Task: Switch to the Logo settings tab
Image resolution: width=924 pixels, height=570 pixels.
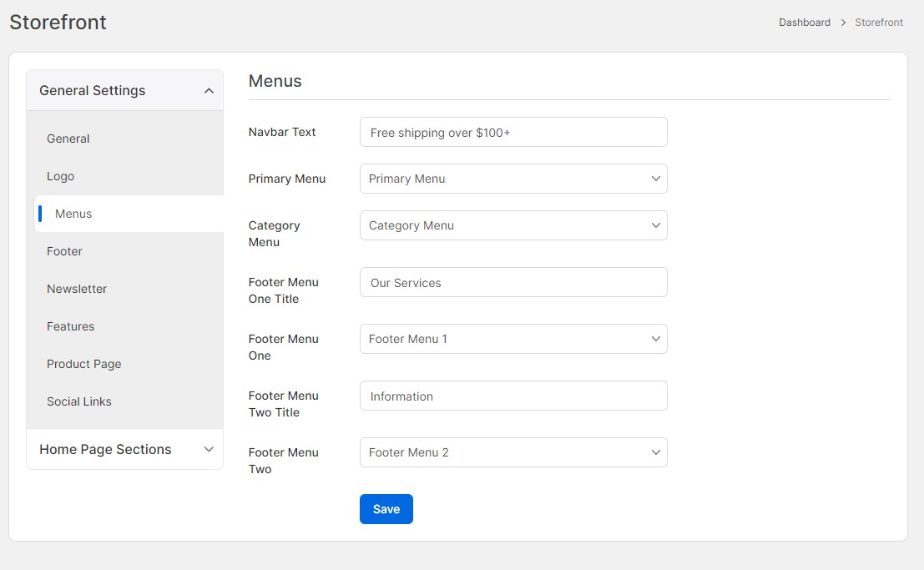Action: [x=61, y=176]
